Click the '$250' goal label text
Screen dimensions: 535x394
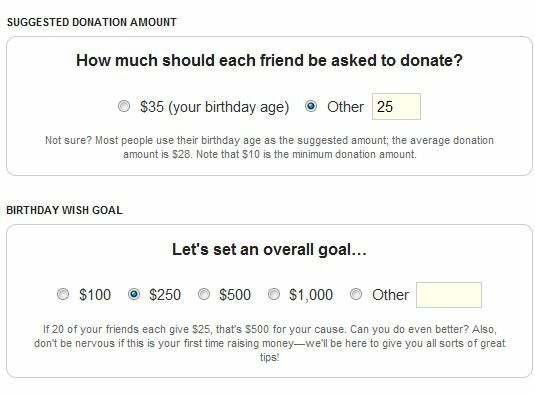(165, 295)
